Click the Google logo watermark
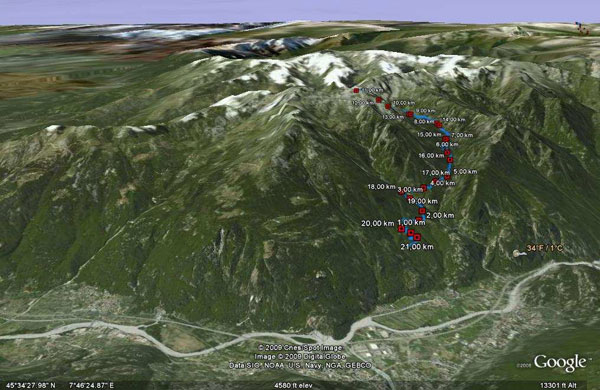The image size is (600, 390). [x=560, y=362]
